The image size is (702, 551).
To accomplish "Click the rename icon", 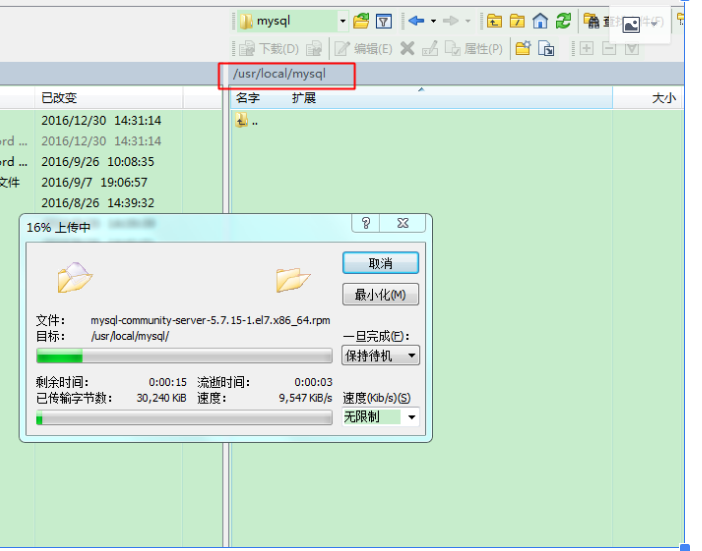I will tap(430, 48).
